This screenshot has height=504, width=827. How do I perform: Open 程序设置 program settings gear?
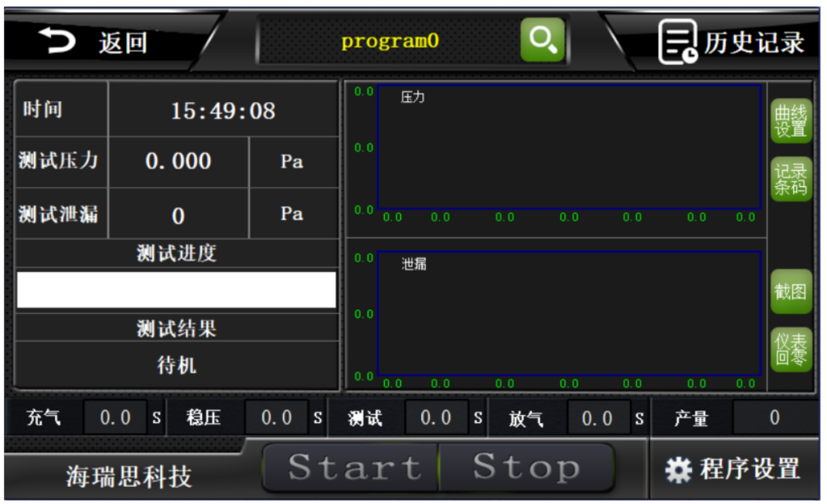[x=733, y=468]
